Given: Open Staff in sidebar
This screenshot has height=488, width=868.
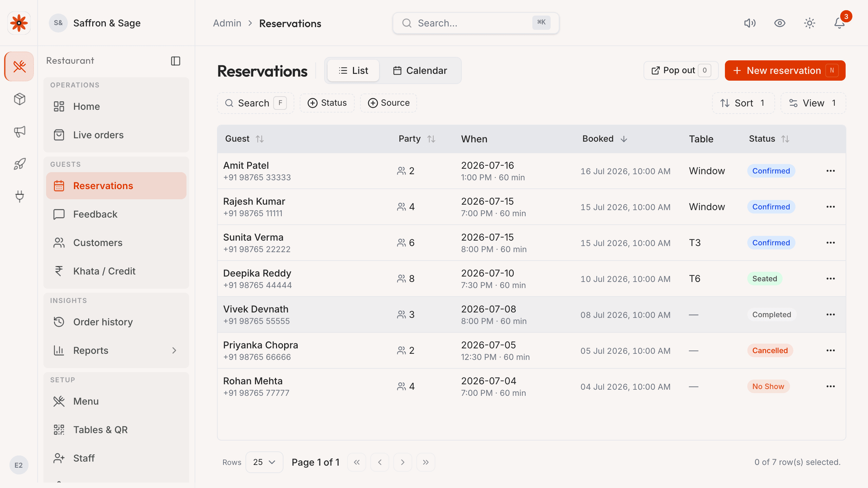Looking at the screenshot, I should click(116, 458).
